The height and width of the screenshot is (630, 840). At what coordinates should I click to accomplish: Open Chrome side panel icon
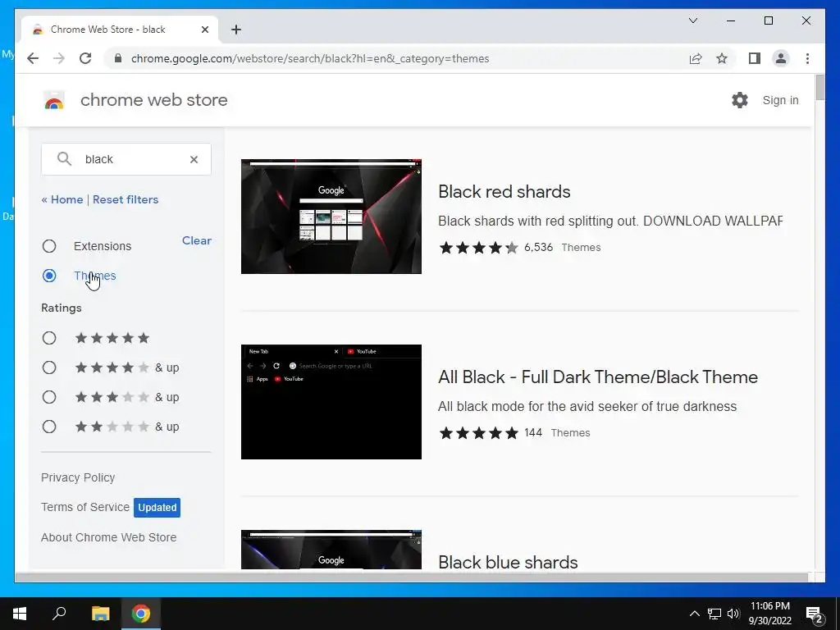click(755, 58)
